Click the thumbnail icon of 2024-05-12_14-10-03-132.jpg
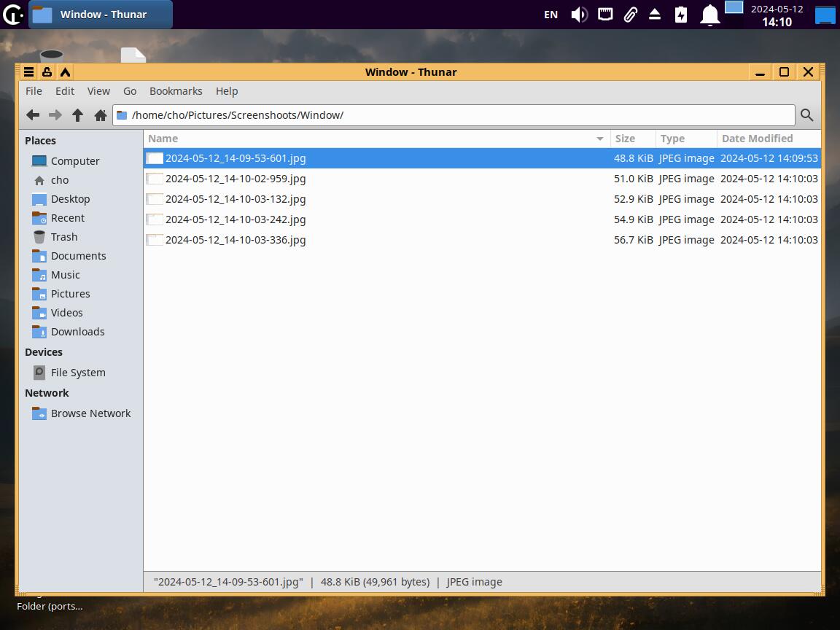 pyautogui.click(x=155, y=199)
